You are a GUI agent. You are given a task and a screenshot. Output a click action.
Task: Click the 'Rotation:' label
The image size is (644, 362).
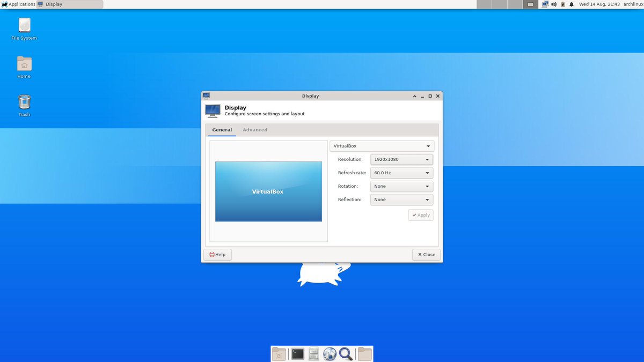[348, 186]
